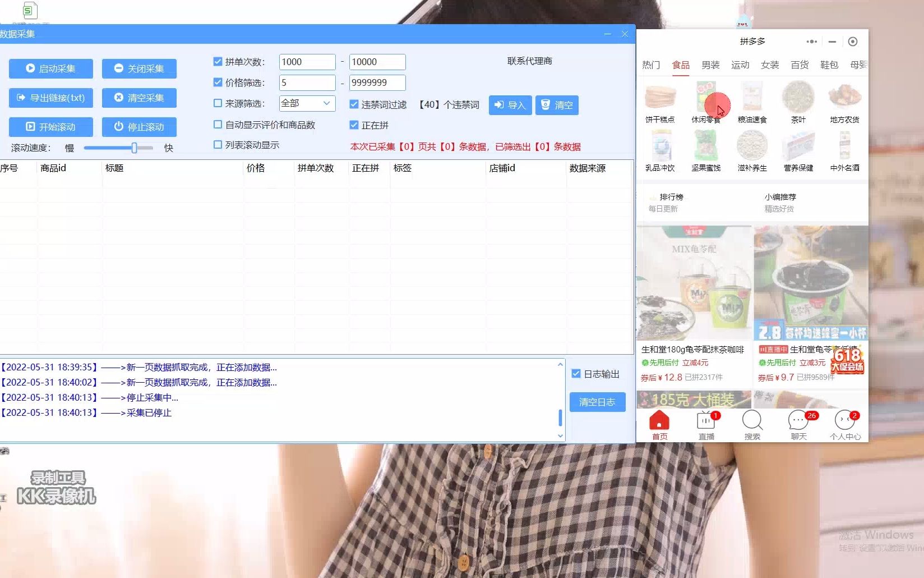The width and height of the screenshot is (924, 578).
Task: Enable the 列表滚动显示 checkbox
Action: pos(217,144)
